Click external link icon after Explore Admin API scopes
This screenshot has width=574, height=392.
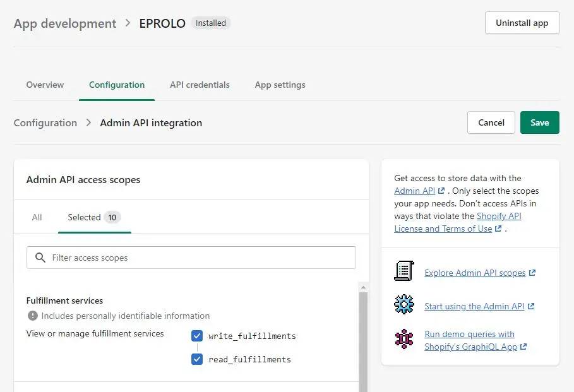[532, 273]
